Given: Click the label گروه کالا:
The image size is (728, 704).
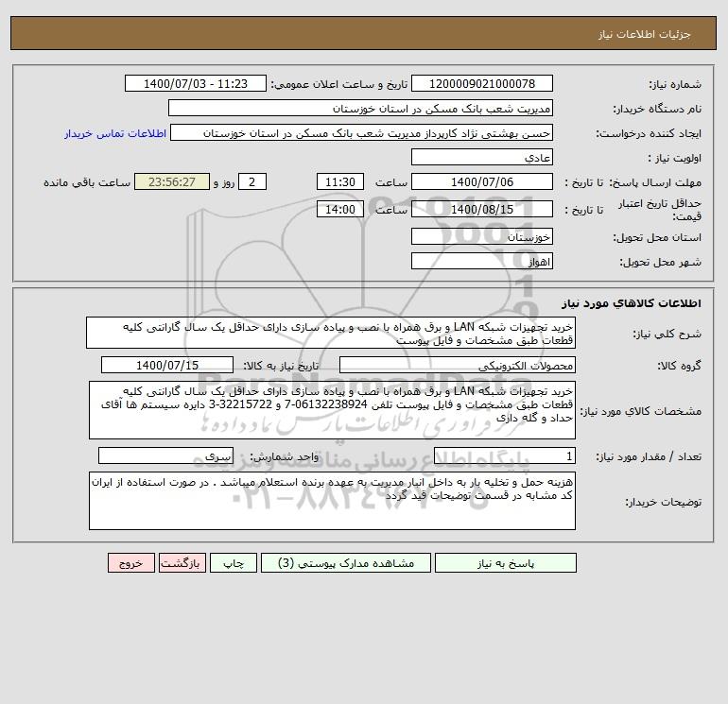Looking at the screenshot, I should pos(679,366).
